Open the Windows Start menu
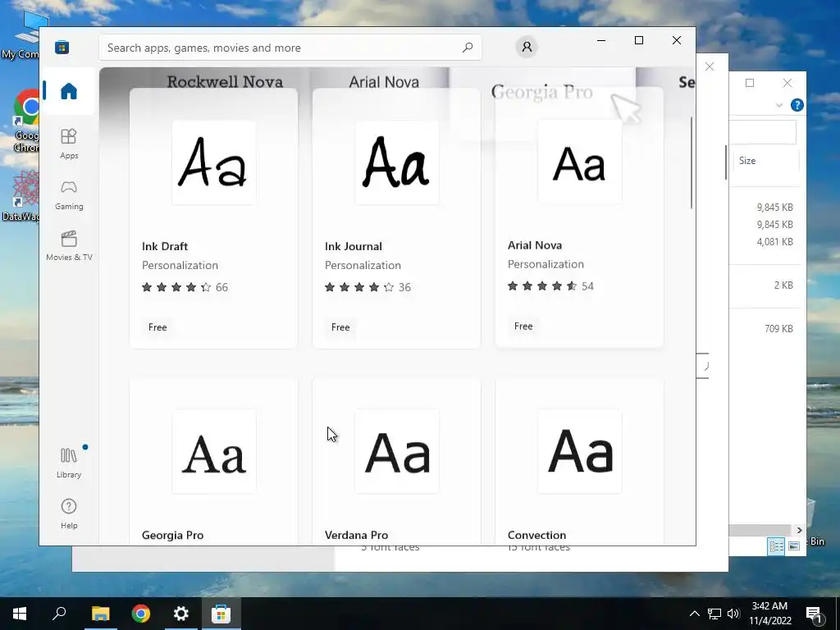This screenshot has width=840, height=630. (20, 614)
